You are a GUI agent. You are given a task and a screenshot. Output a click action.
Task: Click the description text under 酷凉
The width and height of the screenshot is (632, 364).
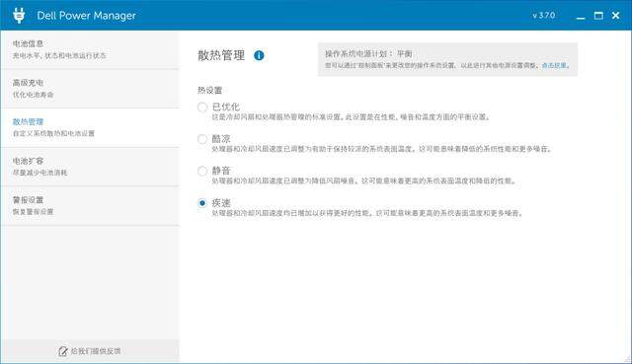click(x=381, y=149)
